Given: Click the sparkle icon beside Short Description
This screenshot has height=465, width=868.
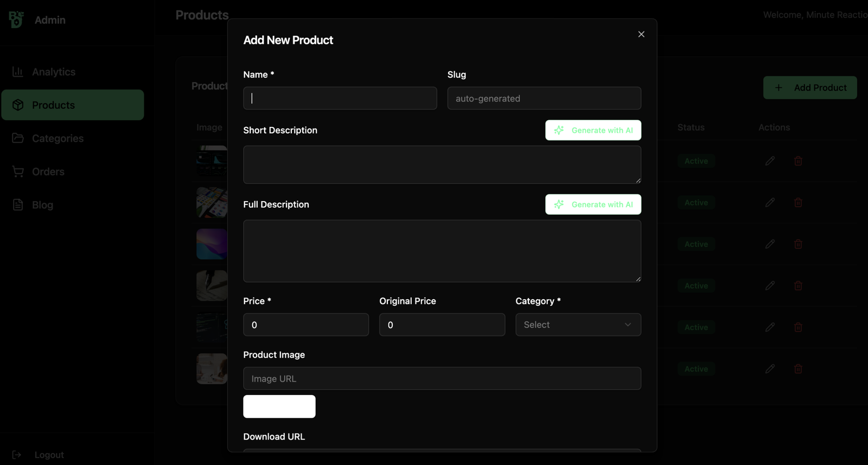Looking at the screenshot, I should point(559,130).
